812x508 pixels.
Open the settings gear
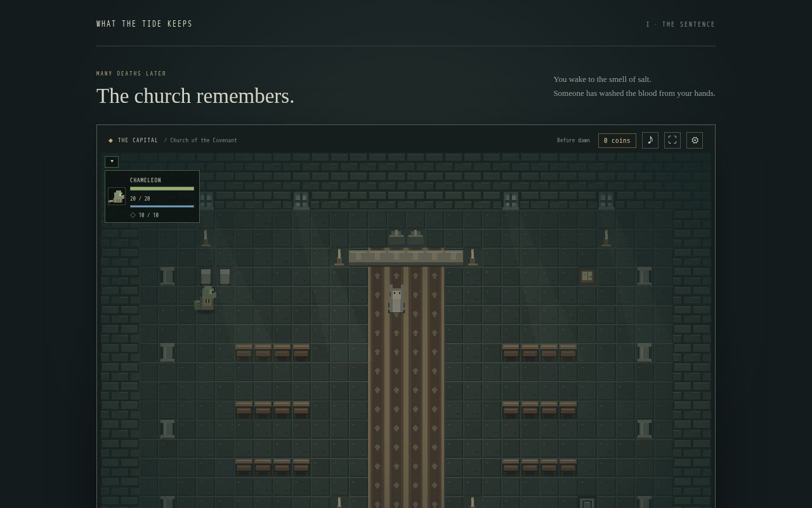(695, 140)
